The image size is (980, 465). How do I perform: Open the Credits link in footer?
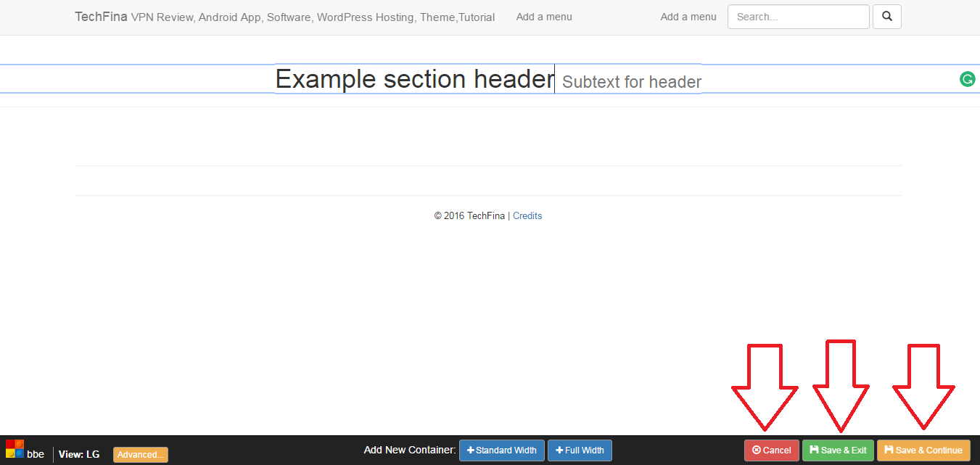527,216
